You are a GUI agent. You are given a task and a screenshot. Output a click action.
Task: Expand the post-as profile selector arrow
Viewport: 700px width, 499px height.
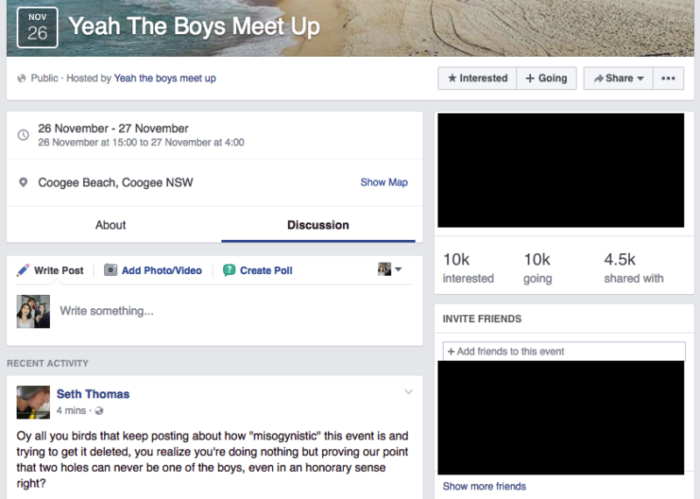[x=398, y=270]
